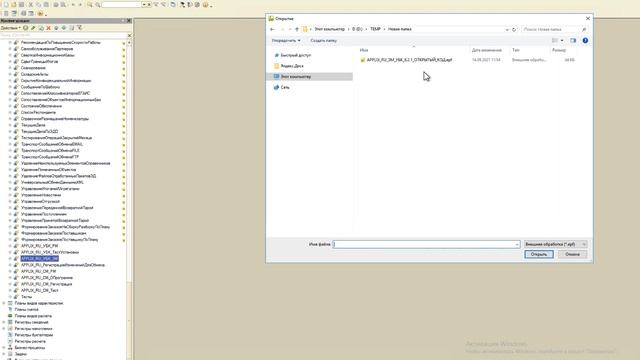Click the search field in Open dialog

click(x=554, y=29)
